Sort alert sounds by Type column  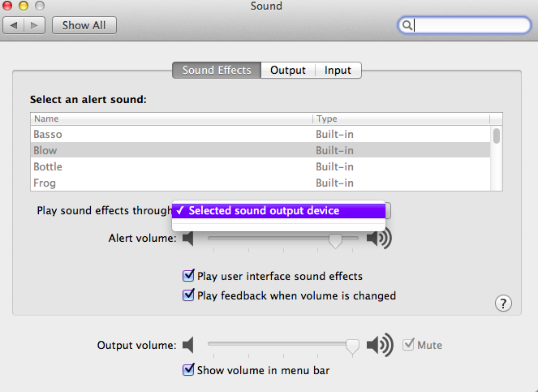point(401,118)
